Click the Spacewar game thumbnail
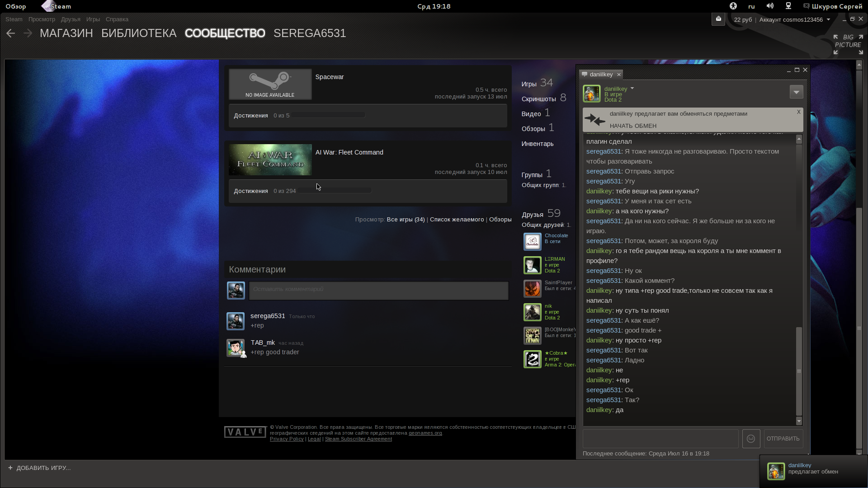This screenshot has height=488, width=868. [x=270, y=84]
